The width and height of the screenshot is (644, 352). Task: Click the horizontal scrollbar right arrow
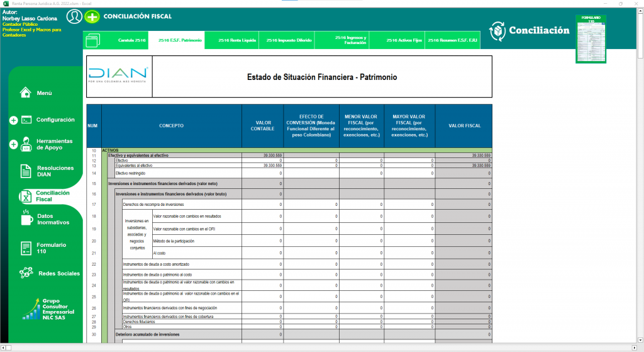(x=634, y=348)
